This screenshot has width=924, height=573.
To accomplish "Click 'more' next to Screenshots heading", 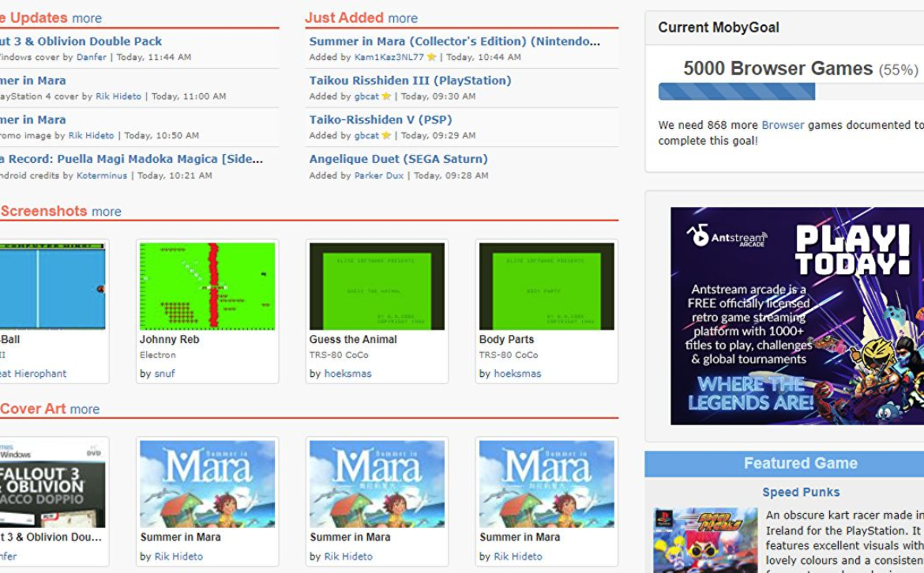I will [107, 212].
